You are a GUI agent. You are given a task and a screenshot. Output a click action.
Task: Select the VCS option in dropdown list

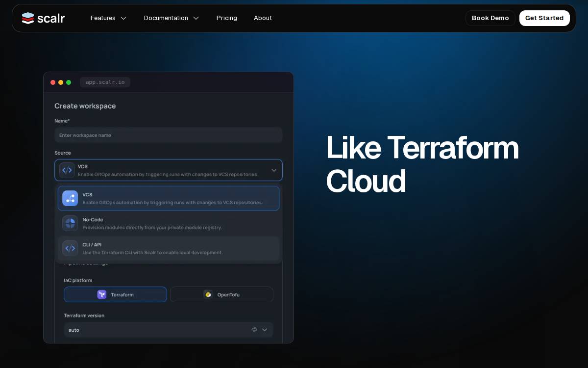(x=169, y=198)
